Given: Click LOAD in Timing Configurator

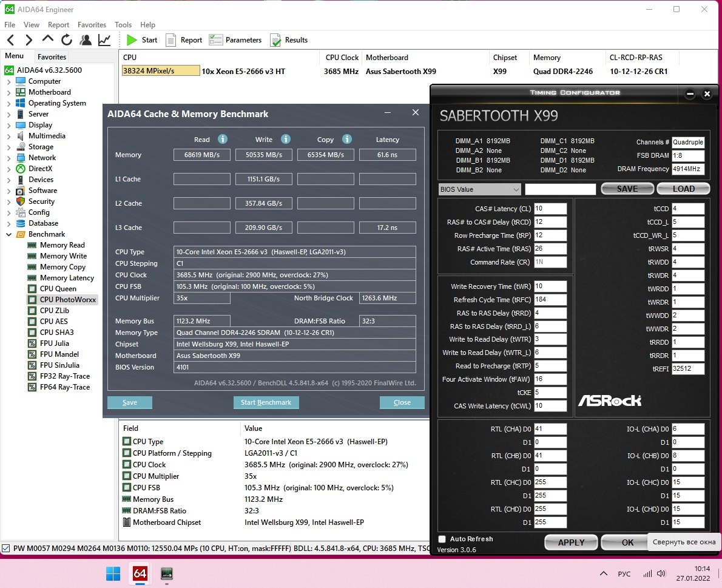Looking at the screenshot, I should (683, 189).
